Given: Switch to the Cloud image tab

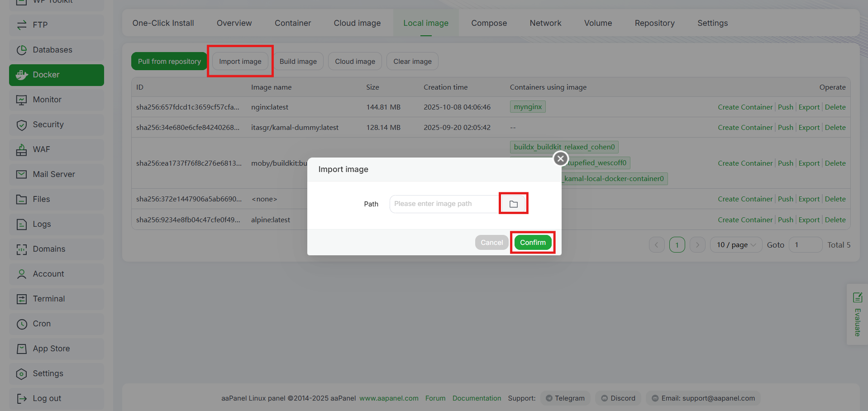Looking at the screenshot, I should pyautogui.click(x=357, y=23).
